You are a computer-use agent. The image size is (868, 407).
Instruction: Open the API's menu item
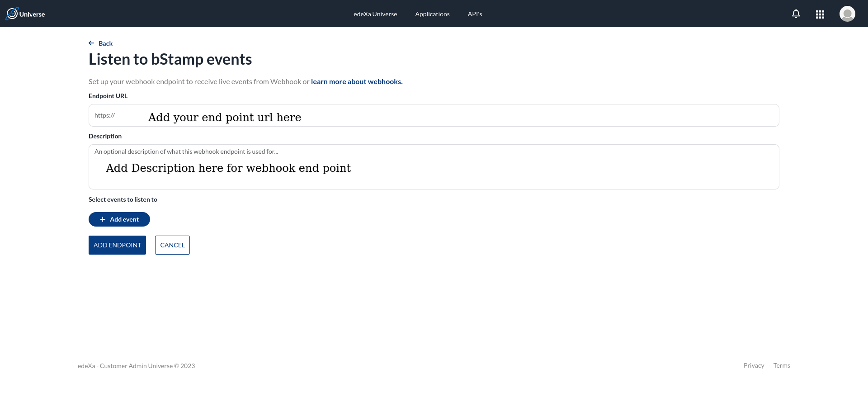(475, 14)
